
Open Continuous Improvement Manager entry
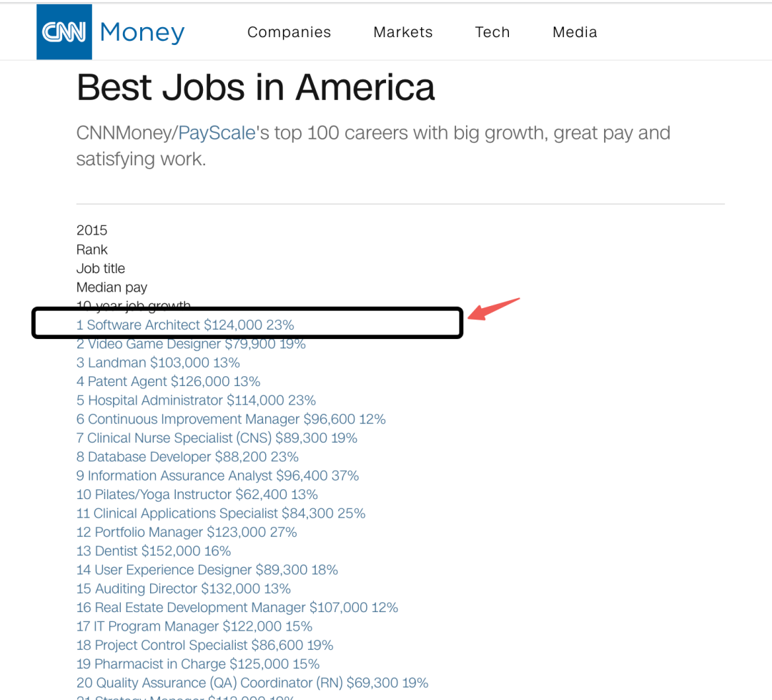(x=231, y=419)
